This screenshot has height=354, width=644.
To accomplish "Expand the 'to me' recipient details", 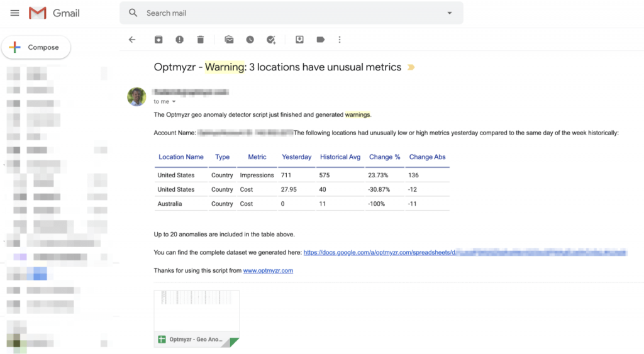I will pos(174,101).
